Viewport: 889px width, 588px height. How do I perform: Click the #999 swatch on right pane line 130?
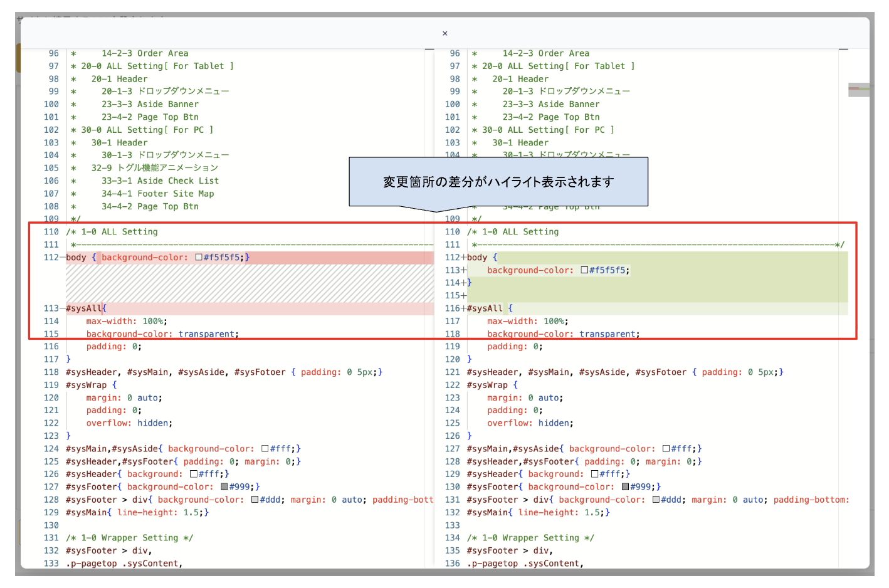click(625, 487)
